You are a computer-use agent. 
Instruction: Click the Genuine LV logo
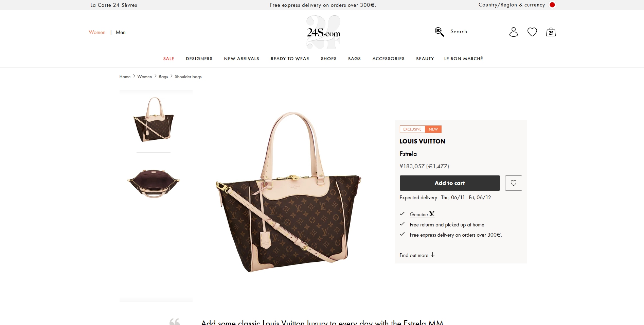pos(432,214)
